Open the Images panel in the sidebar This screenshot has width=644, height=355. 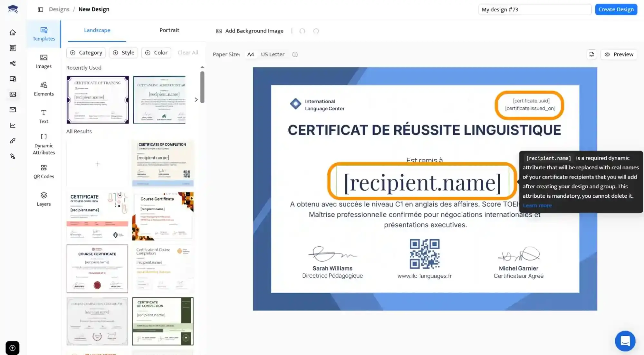[x=43, y=61]
